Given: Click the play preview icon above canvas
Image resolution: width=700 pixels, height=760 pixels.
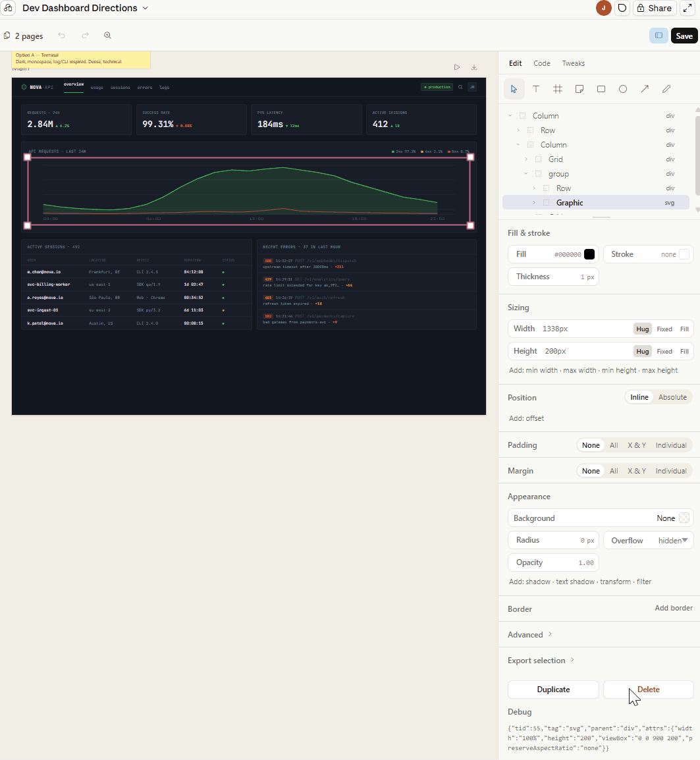Looking at the screenshot, I should (456, 67).
